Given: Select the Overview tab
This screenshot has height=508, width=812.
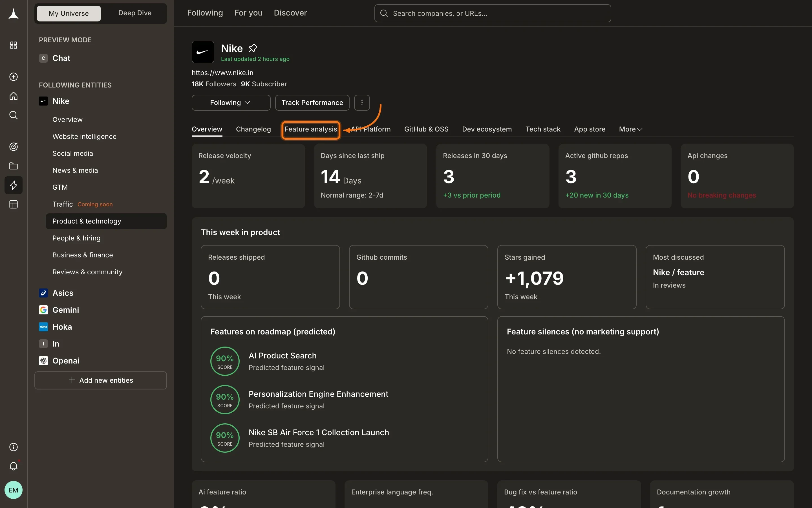Looking at the screenshot, I should tap(207, 129).
